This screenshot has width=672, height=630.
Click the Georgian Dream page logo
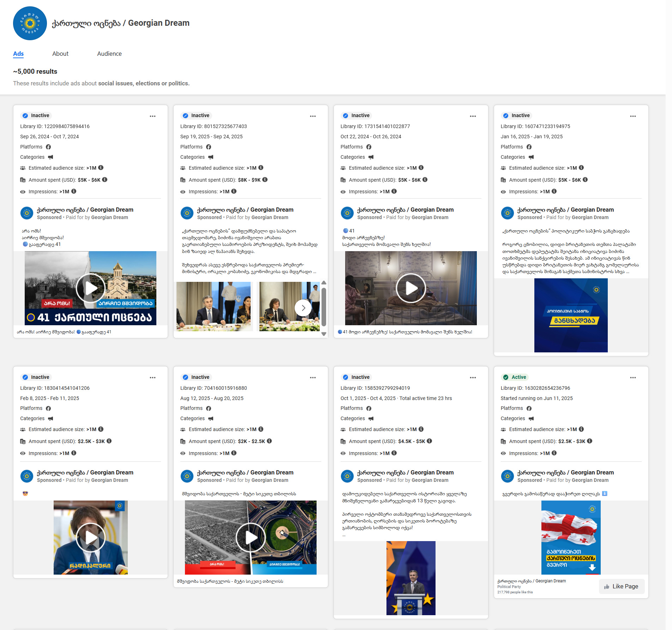coord(30,23)
